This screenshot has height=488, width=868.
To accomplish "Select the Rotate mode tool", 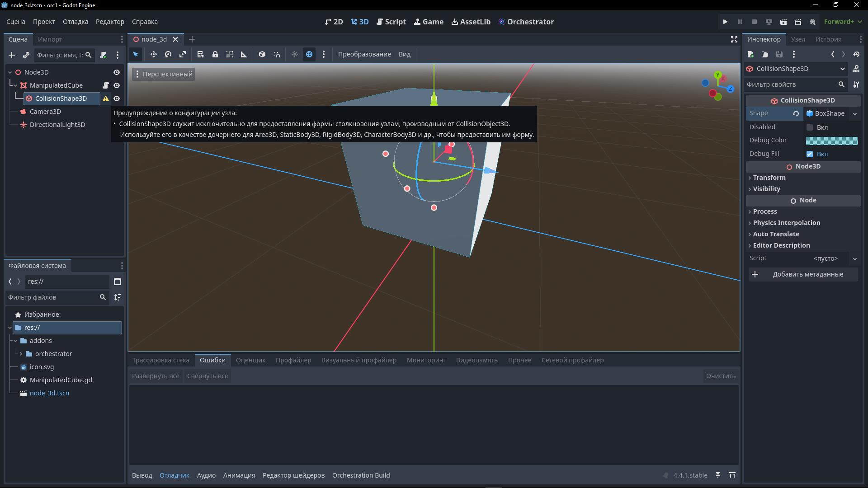I will click(x=168, y=54).
